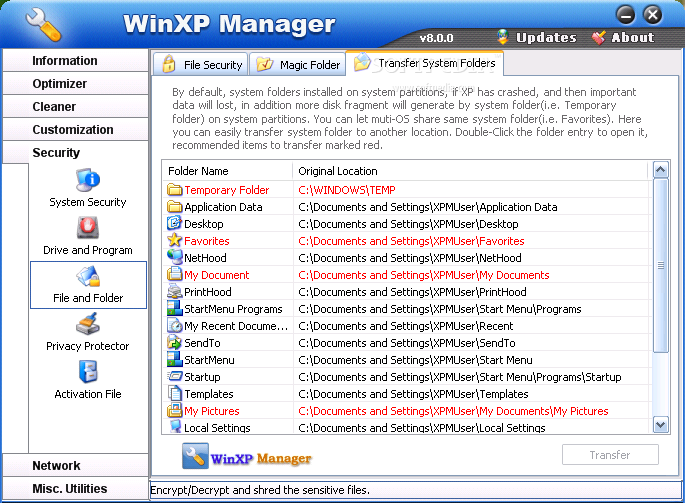Open the Activation File icon
The image size is (685, 503).
[x=88, y=372]
